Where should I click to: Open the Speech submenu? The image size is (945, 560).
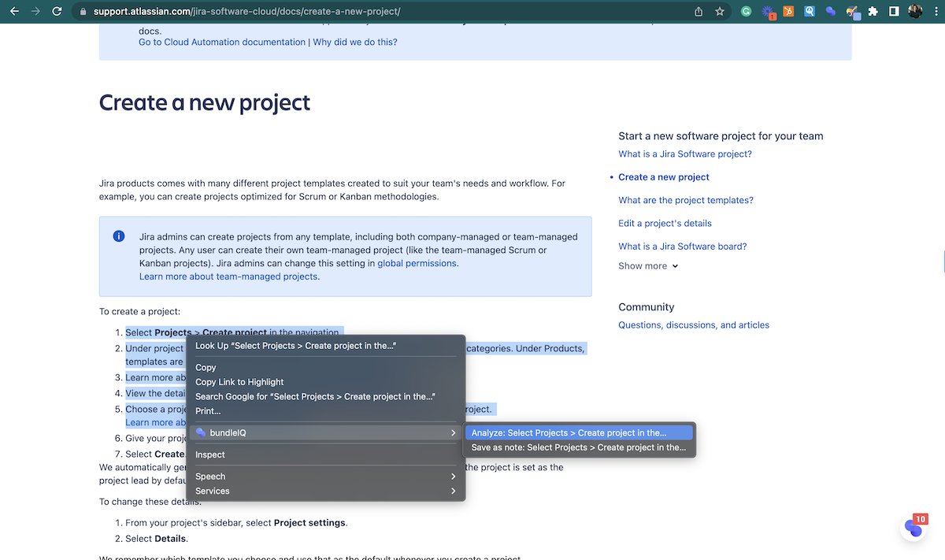pyautogui.click(x=326, y=477)
